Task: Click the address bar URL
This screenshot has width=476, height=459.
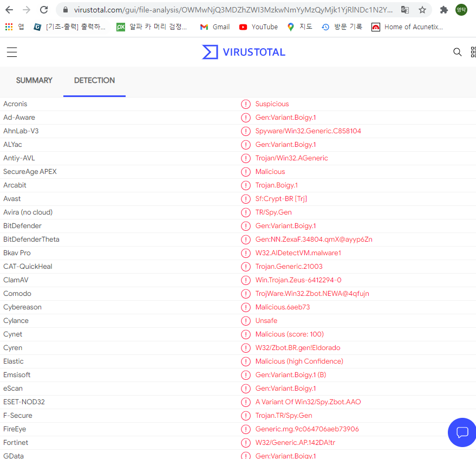Action: pos(233,10)
